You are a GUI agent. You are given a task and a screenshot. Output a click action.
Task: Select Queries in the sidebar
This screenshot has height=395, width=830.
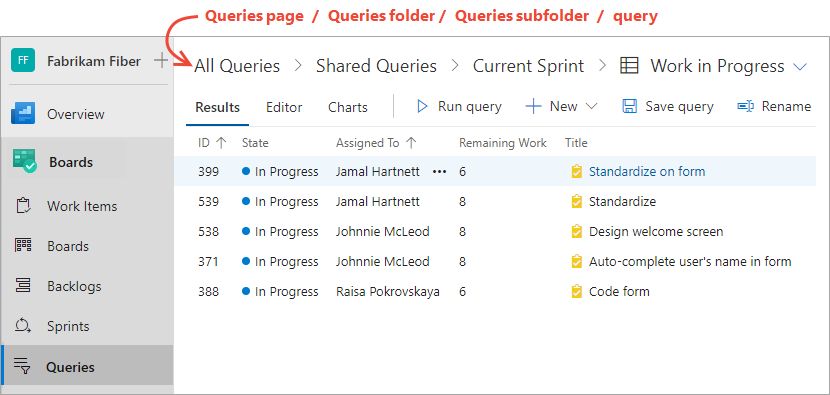pos(70,367)
